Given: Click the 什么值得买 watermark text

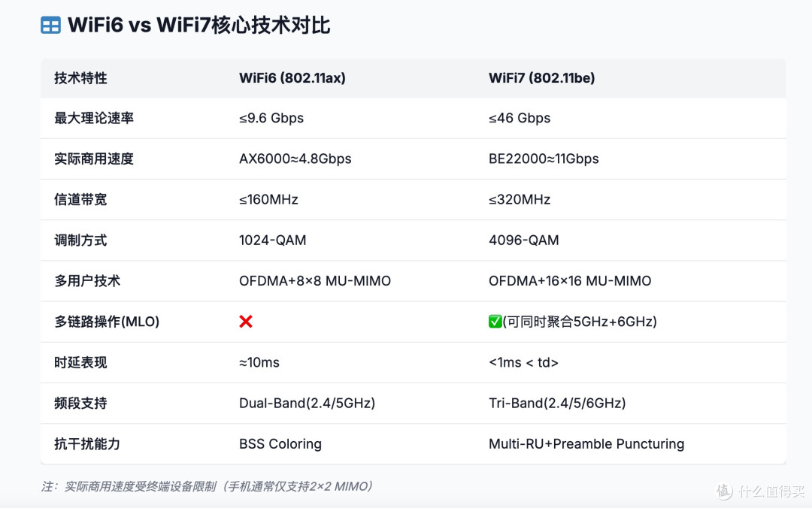Looking at the screenshot, I should pyautogui.click(x=771, y=491).
